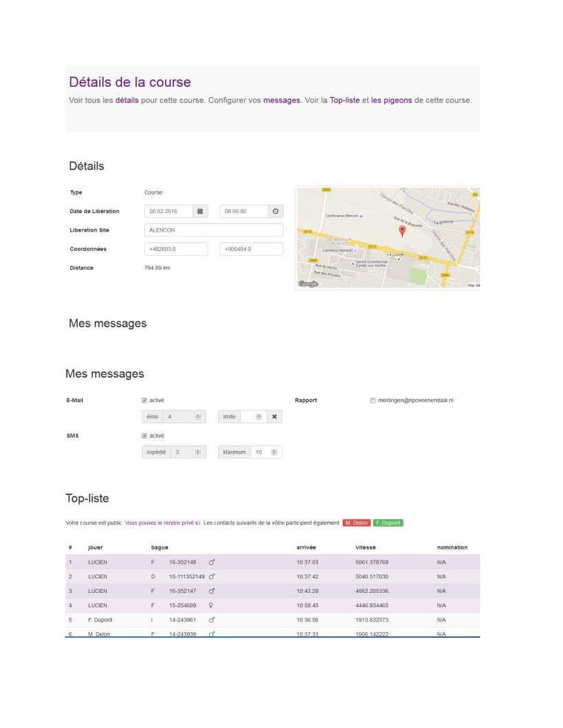563x728 pixels.
Task: Click the 'Détails de la course' page title
Action: point(130,82)
